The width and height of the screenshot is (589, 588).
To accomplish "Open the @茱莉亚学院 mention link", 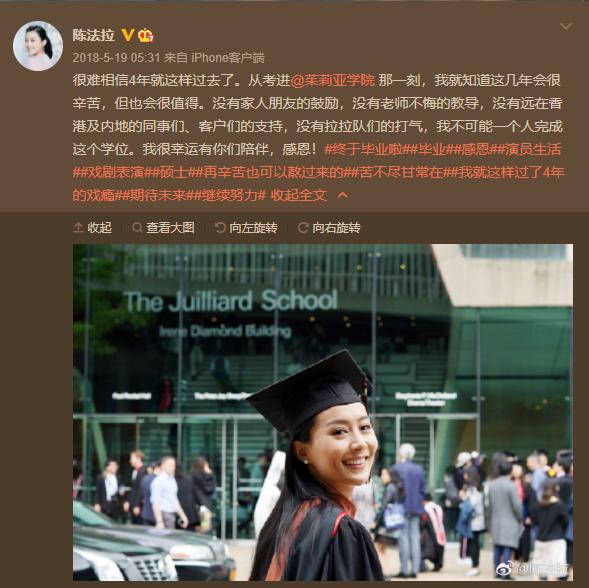I will click(x=332, y=80).
